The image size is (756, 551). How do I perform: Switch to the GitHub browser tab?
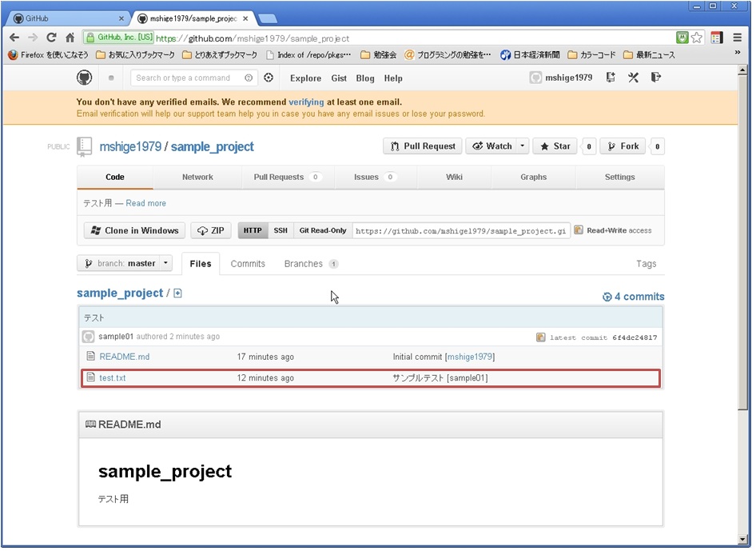pyautogui.click(x=67, y=19)
